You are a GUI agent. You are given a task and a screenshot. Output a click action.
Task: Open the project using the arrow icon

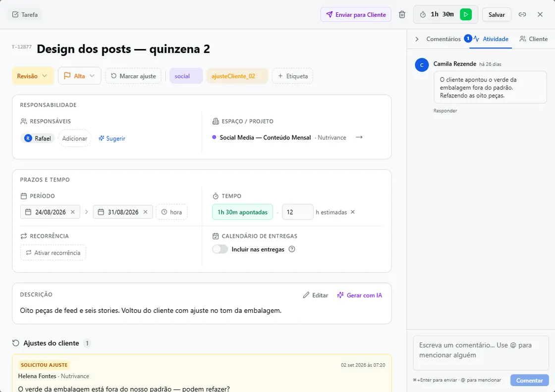pyautogui.click(x=359, y=137)
